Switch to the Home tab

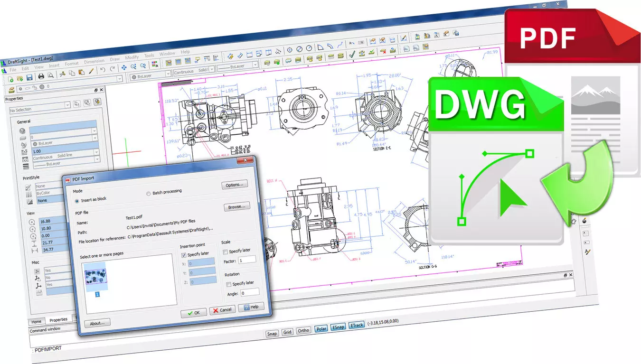tap(37, 321)
